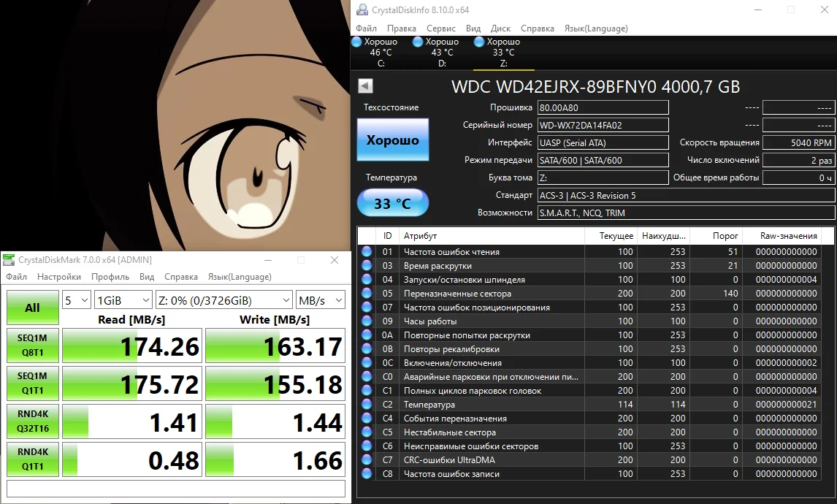Viewport: 837px width, 504px height.
Task: Click the SEQ1M Q1T1 write result 155.18
Action: (x=275, y=384)
